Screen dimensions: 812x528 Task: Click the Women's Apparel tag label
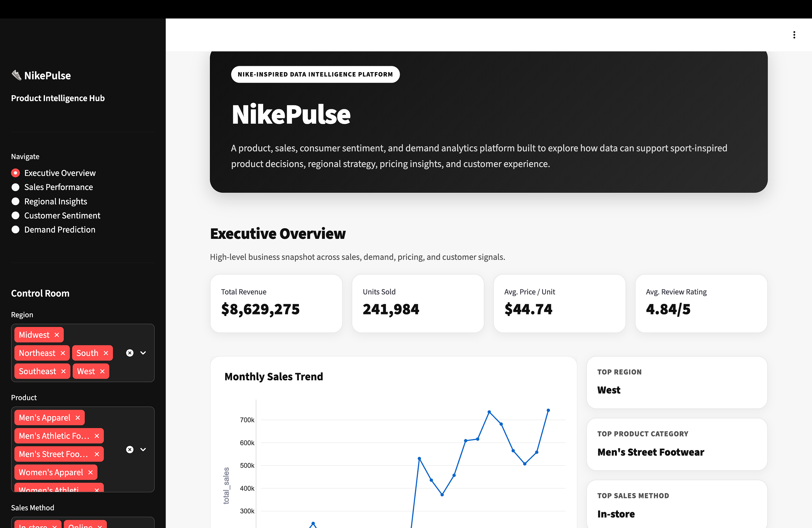click(51, 472)
